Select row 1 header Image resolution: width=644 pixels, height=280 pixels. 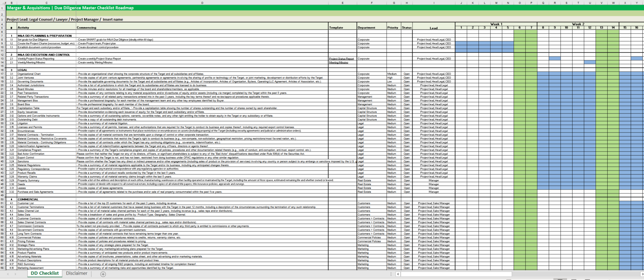point(3,8)
